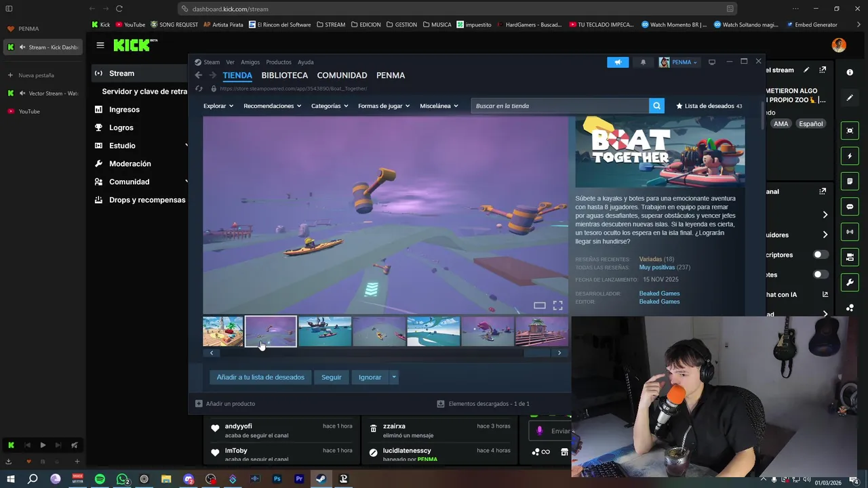This screenshot has width=868, height=488.
Task: Click the Ignorar button
Action: coord(370,377)
